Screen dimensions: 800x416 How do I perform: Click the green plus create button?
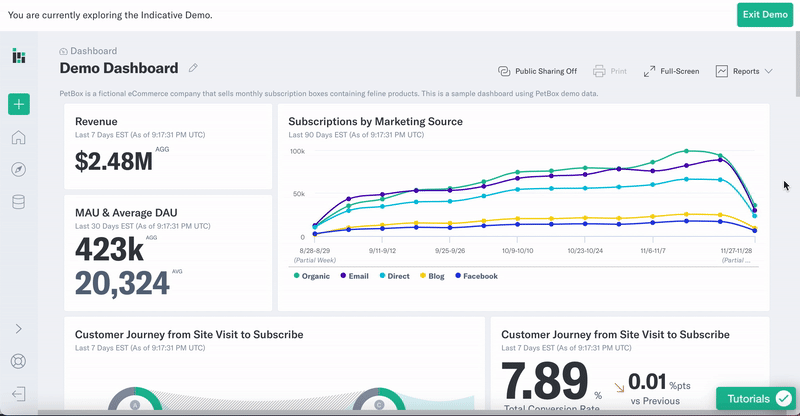point(19,104)
